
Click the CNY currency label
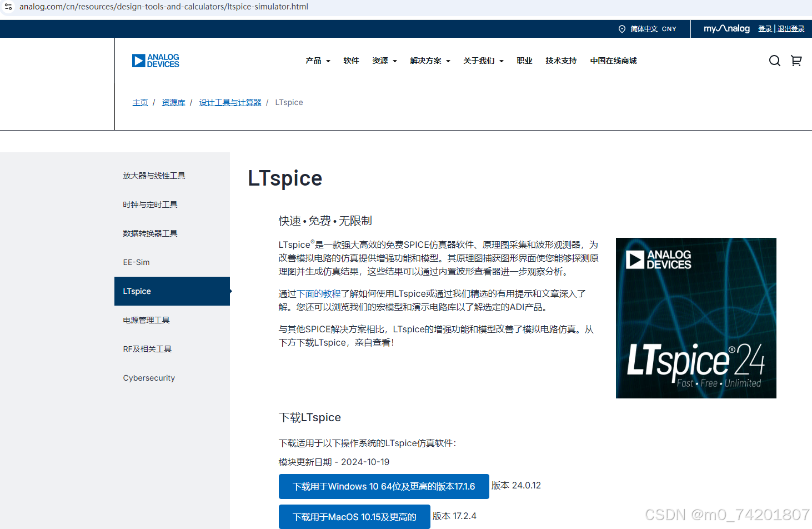click(669, 29)
